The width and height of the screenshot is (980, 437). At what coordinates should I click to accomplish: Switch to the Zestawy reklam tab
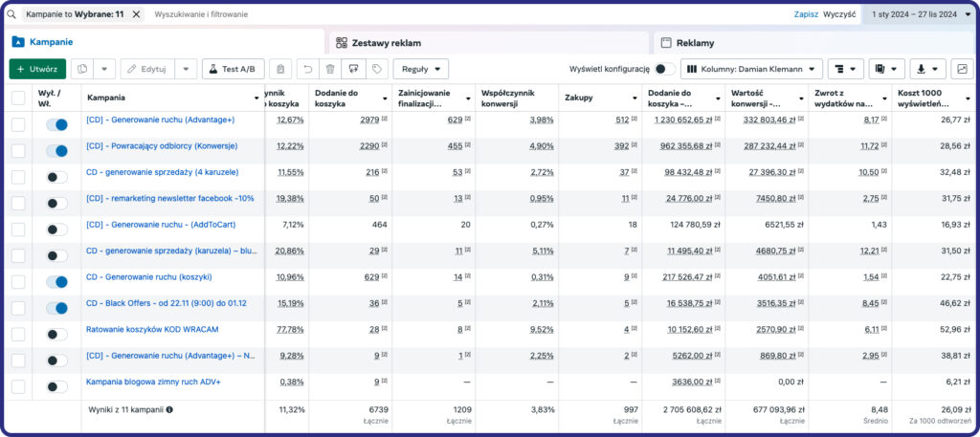[x=387, y=43]
